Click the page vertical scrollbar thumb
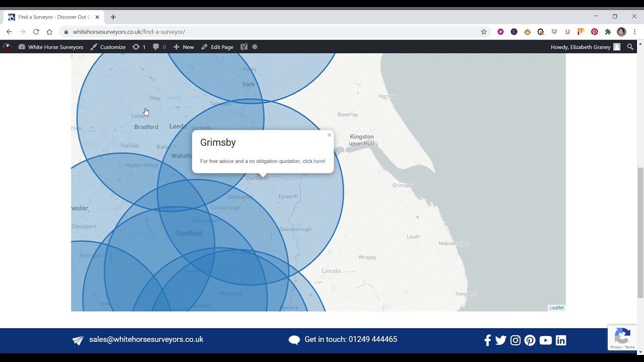 [640, 232]
